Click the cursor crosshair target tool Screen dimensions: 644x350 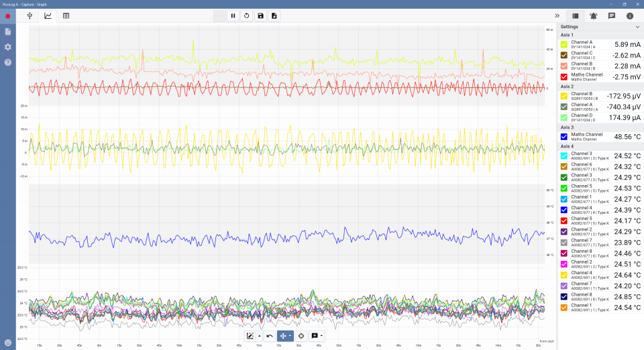tap(301, 336)
